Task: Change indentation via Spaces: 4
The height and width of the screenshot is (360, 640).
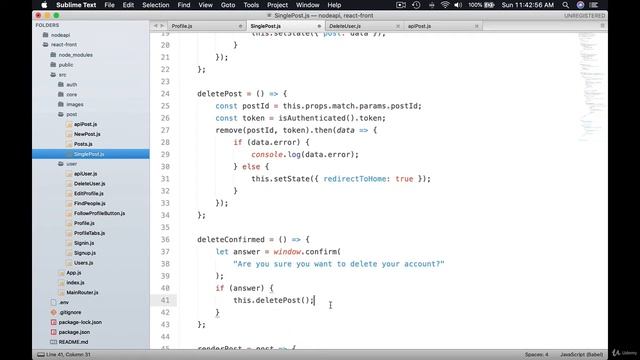Action: [536, 355]
